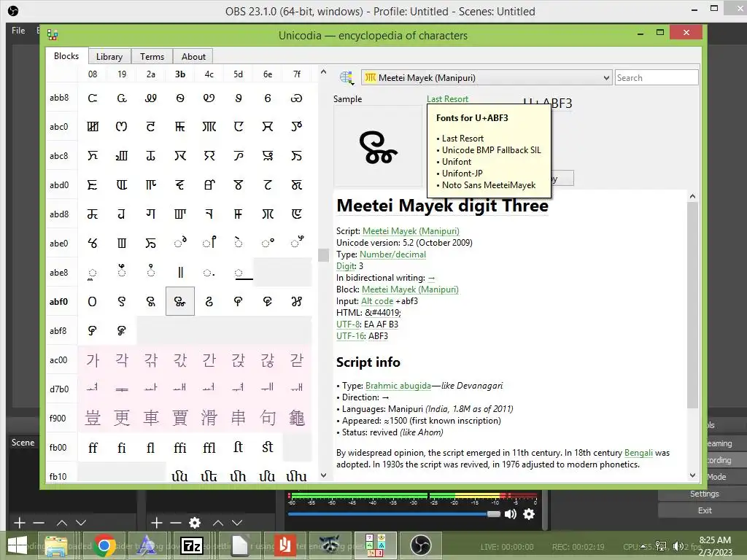This screenshot has width=747, height=560.
Task: Switch to OBS Studio via taskbar icon
Action: coord(421,545)
